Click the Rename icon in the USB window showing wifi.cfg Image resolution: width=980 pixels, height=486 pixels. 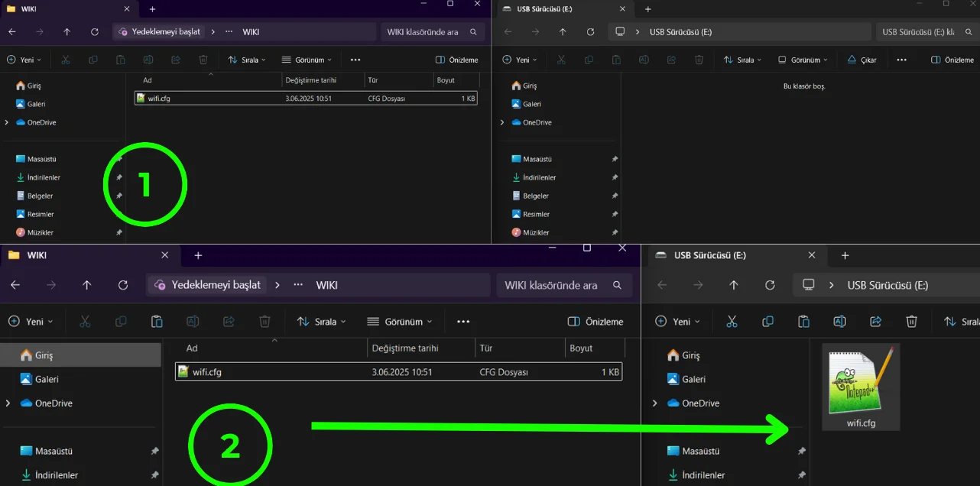[x=839, y=322]
